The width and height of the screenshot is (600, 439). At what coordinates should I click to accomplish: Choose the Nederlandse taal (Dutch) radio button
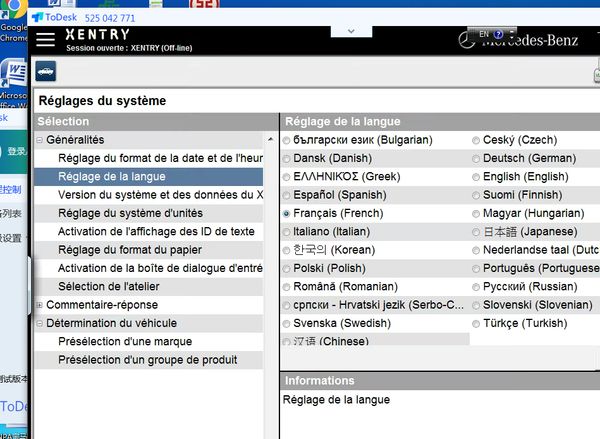click(476, 251)
